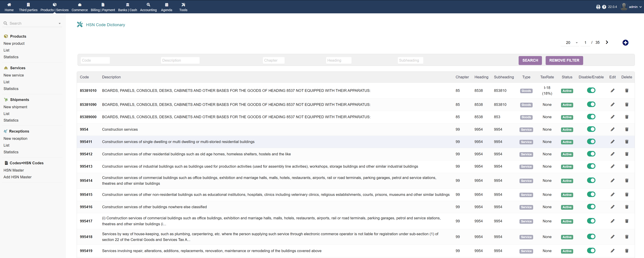This screenshot has width=644, height=258.
Task: Switch off toggle for code 995415
Action: point(591,194)
